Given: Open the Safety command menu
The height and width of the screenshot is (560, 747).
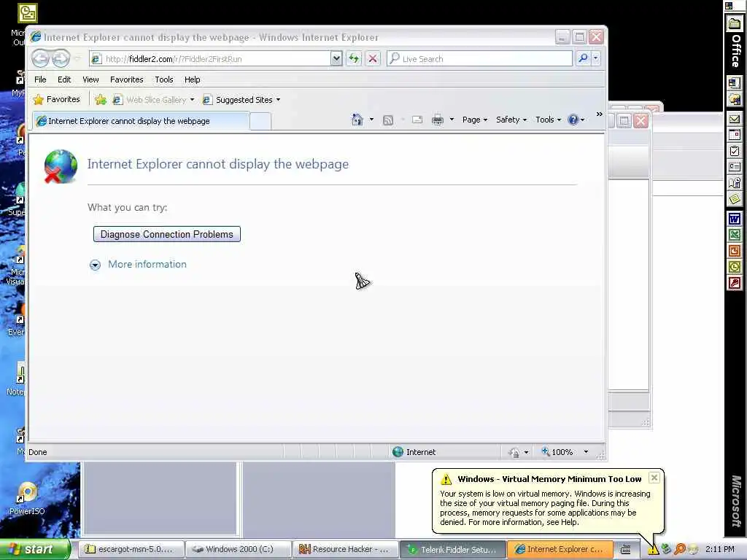Looking at the screenshot, I should [x=511, y=120].
